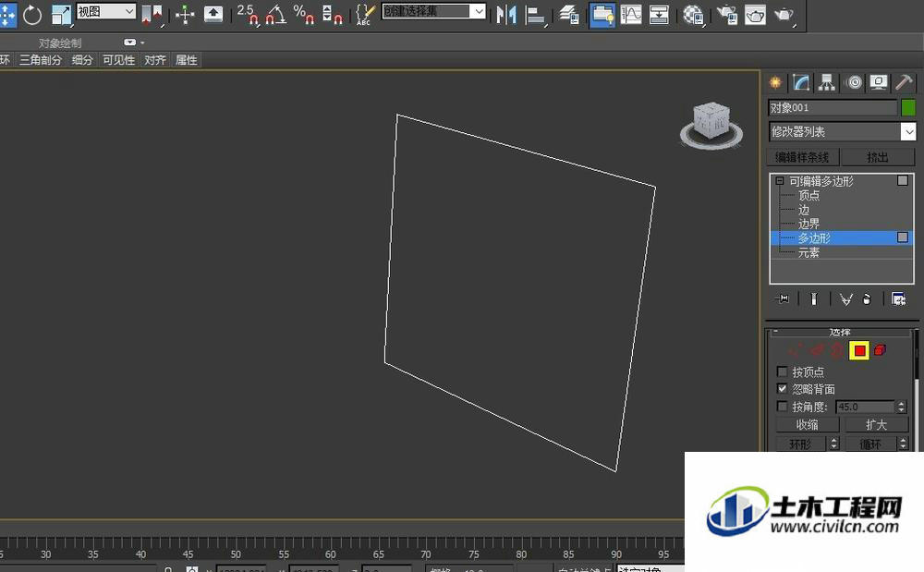The image size is (924, 572).
Task: Switch to the Create command panel tab
Action: click(x=775, y=82)
